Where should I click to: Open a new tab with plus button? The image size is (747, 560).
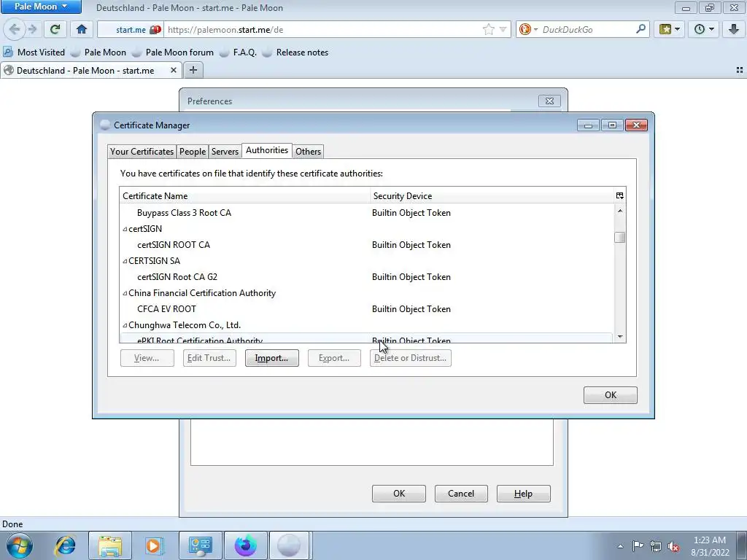pos(193,71)
